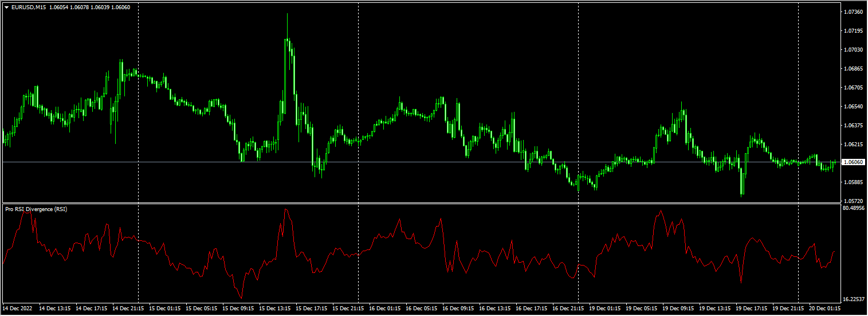
Task: Click the Pro RSI Divergence (RSI) label
Action: [x=36, y=209]
